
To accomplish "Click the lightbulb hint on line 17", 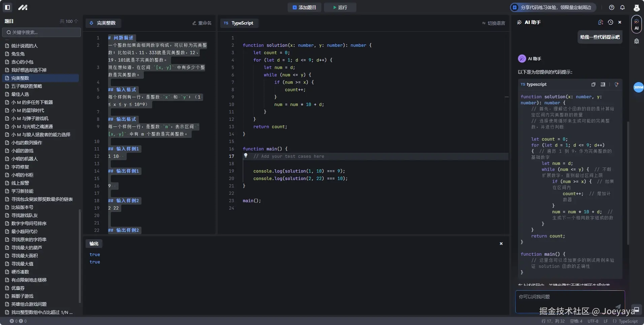I will point(246,155).
